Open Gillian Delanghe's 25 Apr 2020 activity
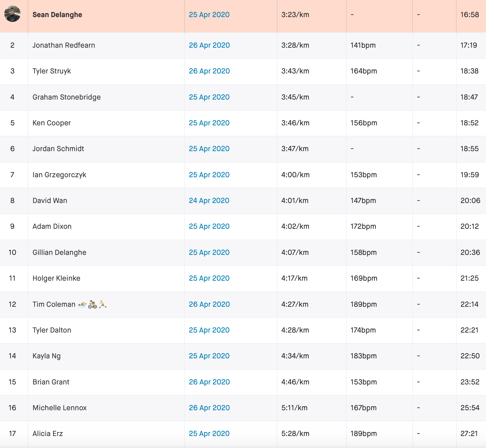This screenshot has width=486, height=448. [209, 252]
